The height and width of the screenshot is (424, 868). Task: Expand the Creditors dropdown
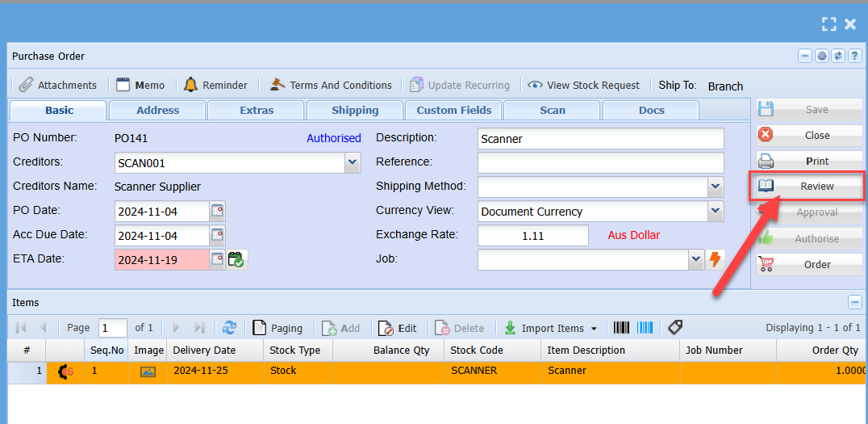(353, 163)
